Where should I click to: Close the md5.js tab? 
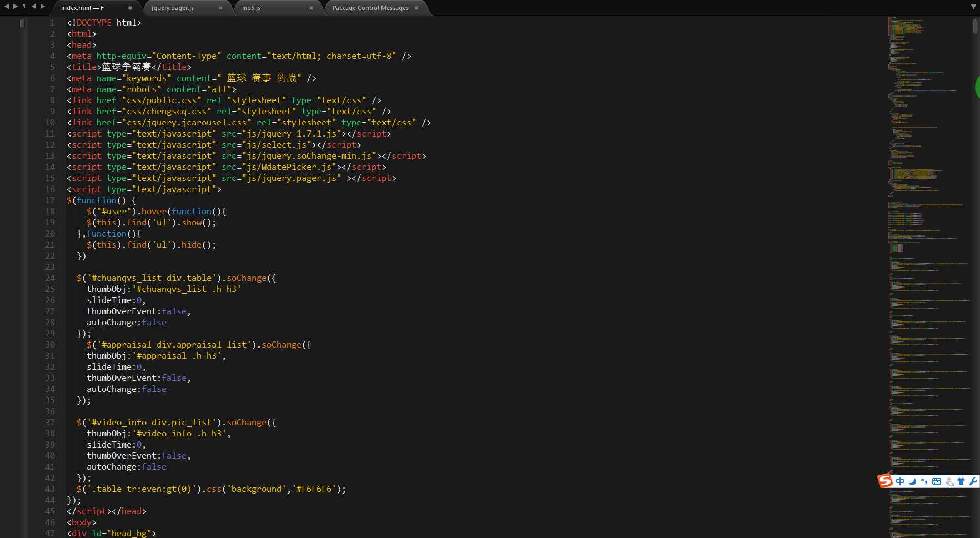311,8
